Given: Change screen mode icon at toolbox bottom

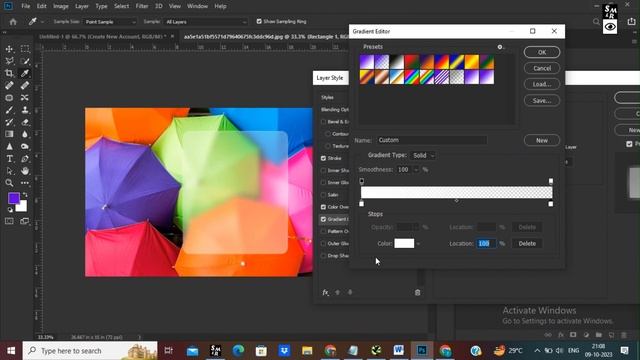Looking at the screenshot, I should coord(24,221).
